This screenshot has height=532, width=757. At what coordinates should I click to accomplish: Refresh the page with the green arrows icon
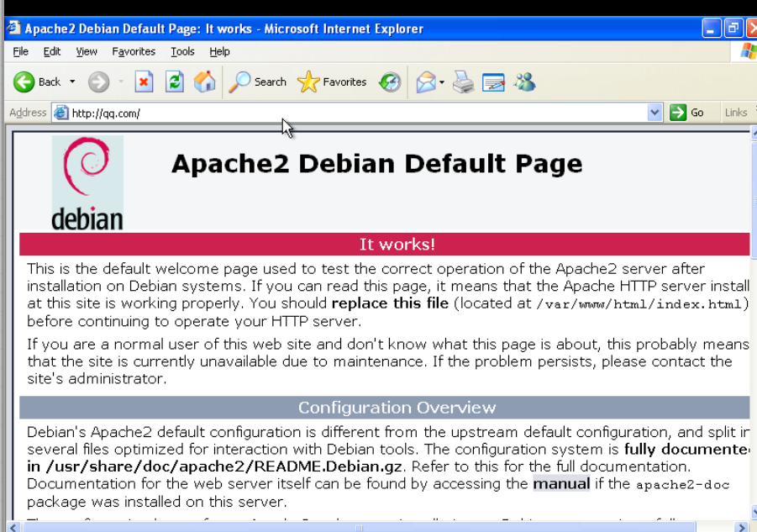coord(174,82)
